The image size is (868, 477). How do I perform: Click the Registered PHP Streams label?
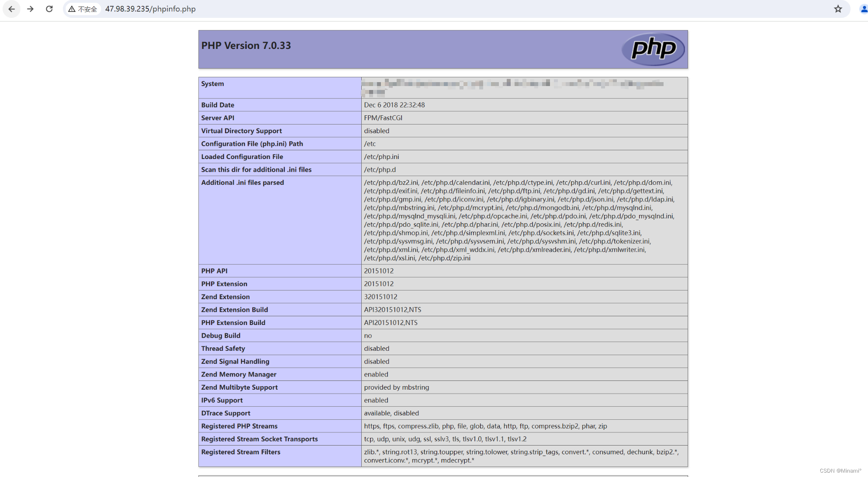[239, 426]
